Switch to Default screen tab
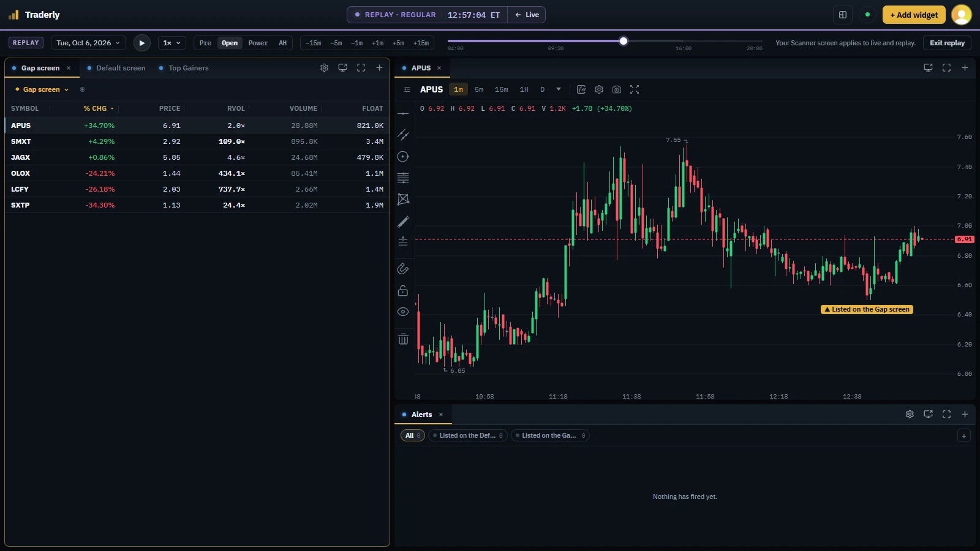The image size is (980, 551). (116, 68)
